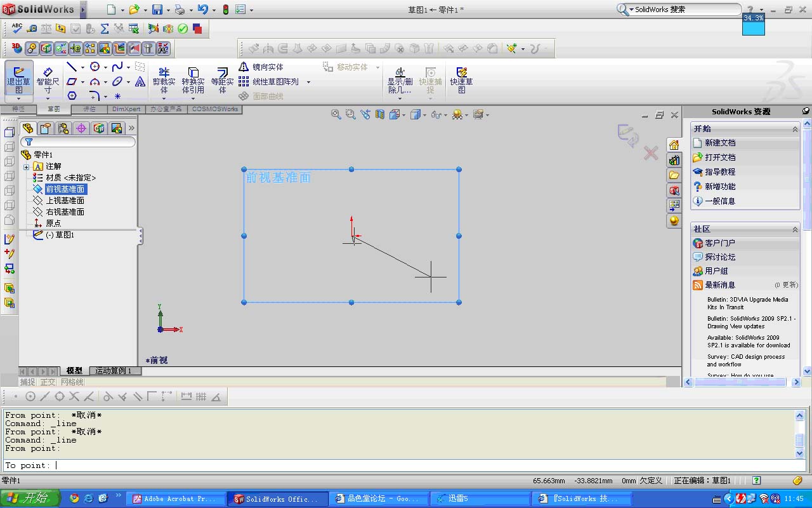The width and height of the screenshot is (812, 508).
Task: Click the Trim Entities (剪裁实体) tool
Action: [164, 81]
